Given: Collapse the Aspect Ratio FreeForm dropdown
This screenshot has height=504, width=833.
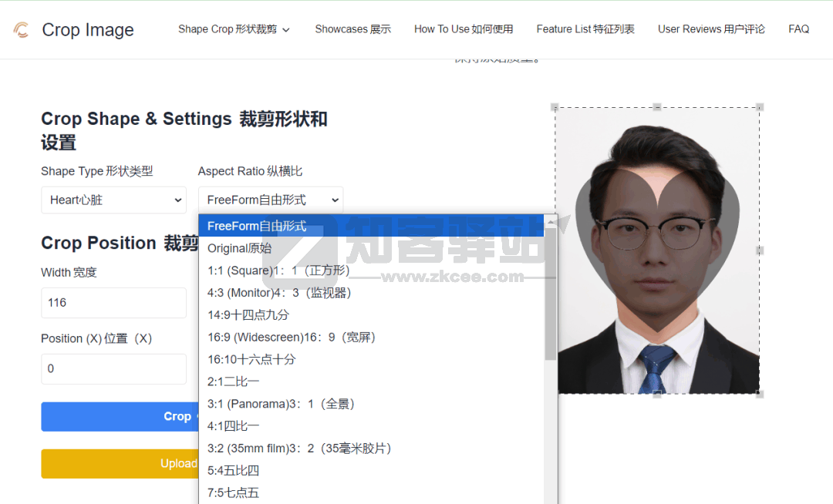Looking at the screenshot, I should click(270, 200).
